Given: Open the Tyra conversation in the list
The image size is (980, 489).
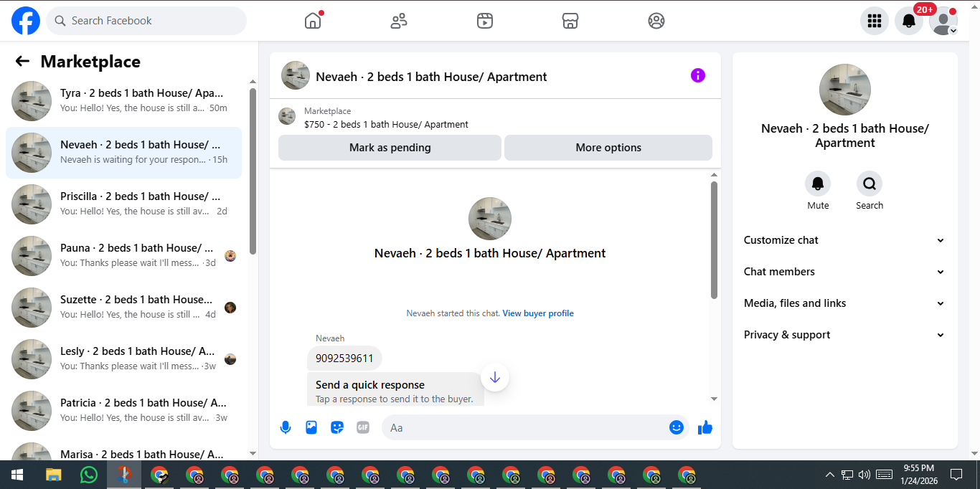Looking at the screenshot, I should (x=123, y=101).
